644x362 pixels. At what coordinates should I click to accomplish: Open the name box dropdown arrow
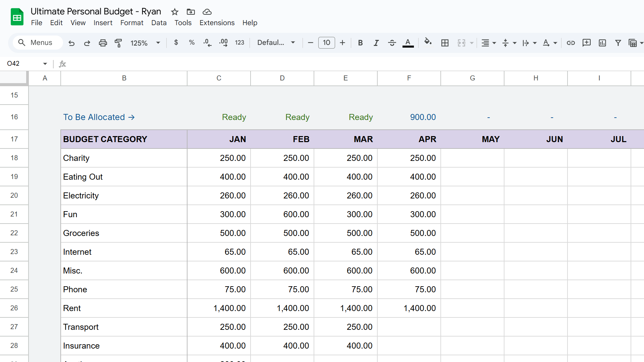pos(45,64)
